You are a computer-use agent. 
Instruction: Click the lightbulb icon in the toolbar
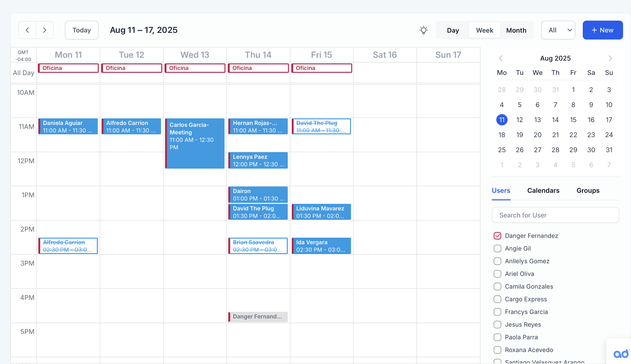[x=423, y=30]
